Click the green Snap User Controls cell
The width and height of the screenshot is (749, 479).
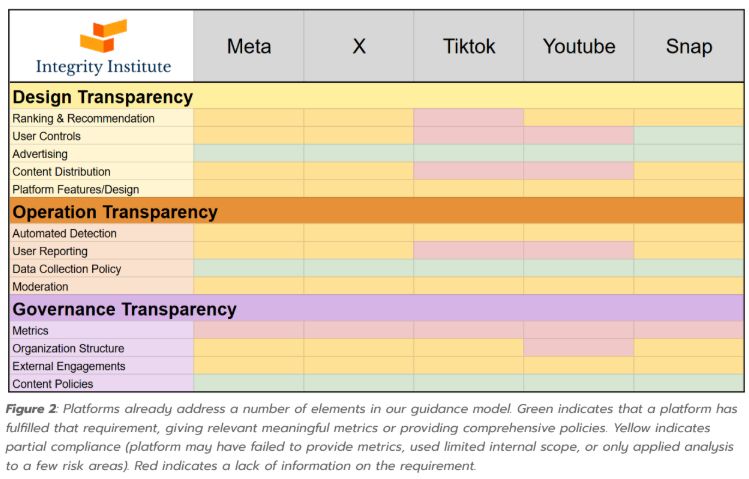click(x=689, y=136)
